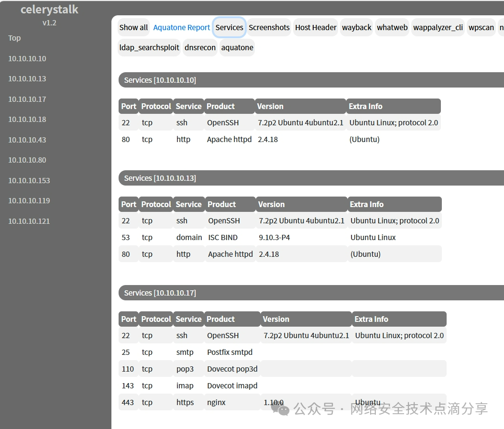Click Service column header in 10.10.10.17 table
The width and height of the screenshot is (504, 429).
(189, 319)
